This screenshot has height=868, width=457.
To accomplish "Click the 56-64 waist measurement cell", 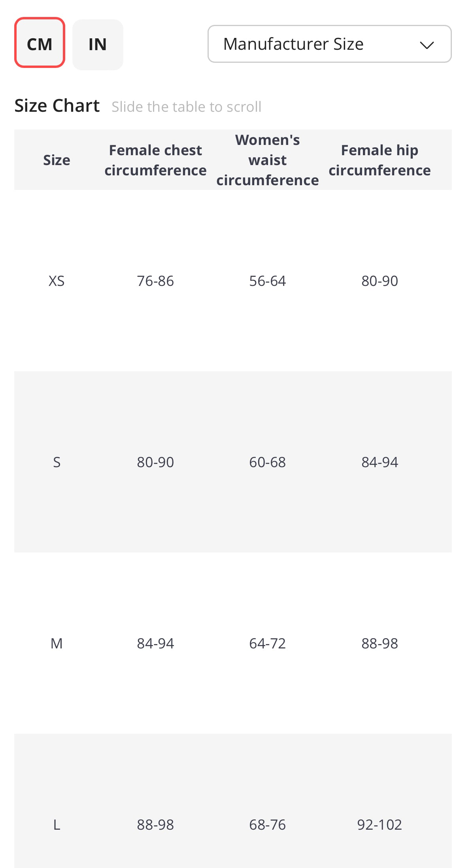I will click(268, 281).
